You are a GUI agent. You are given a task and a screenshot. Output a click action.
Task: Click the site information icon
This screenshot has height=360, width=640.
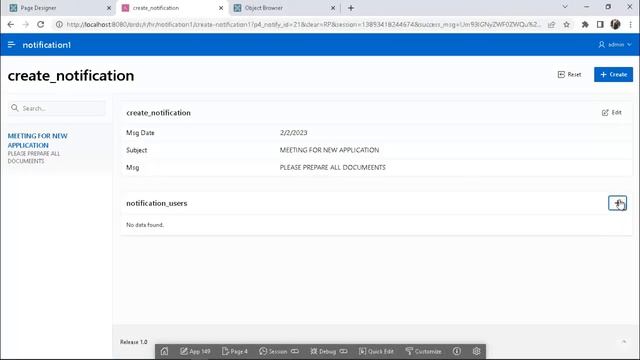point(59,24)
